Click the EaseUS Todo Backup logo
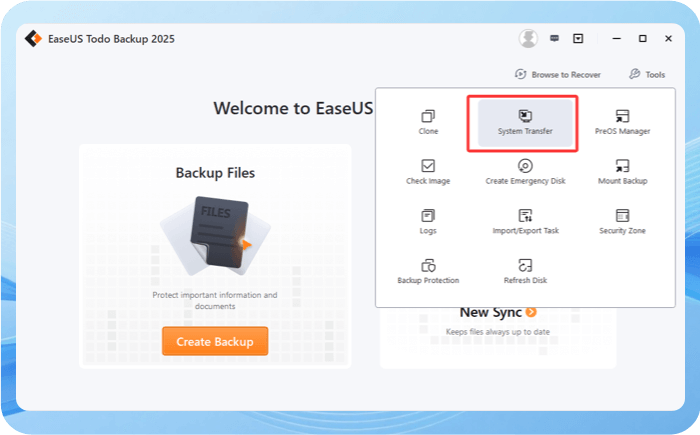The width and height of the screenshot is (700, 435). [x=33, y=39]
